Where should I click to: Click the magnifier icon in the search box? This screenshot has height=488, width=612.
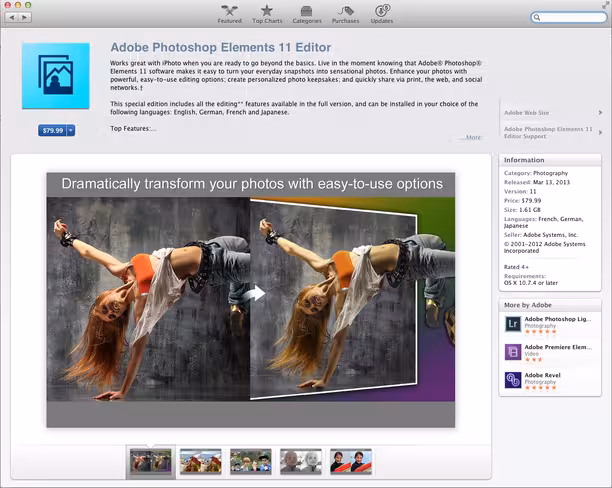click(x=537, y=18)
